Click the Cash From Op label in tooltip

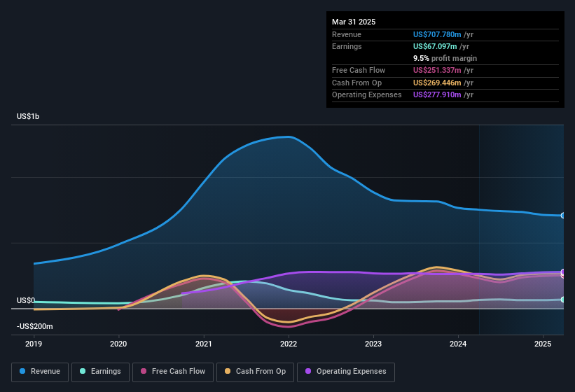click(356, 83)
